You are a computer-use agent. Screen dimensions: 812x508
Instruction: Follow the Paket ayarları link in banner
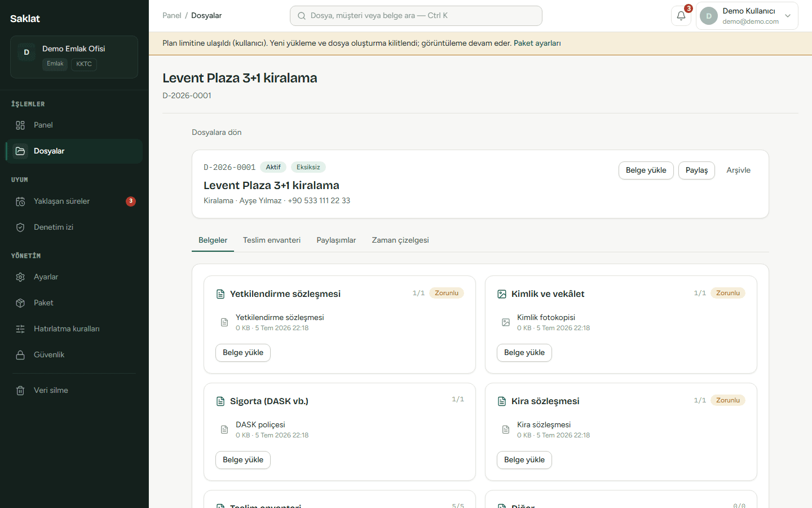pos(537,43)
